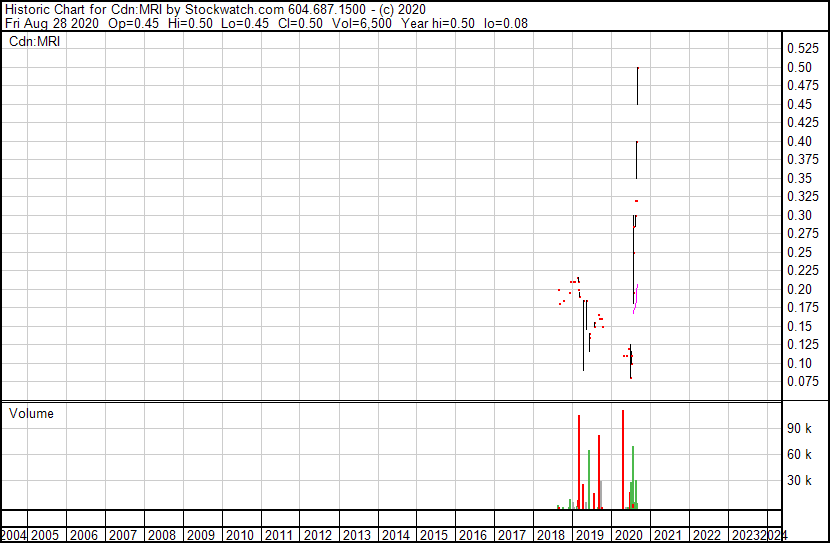Click the Fri Aug 28 2020 date text

pos(52,23)
